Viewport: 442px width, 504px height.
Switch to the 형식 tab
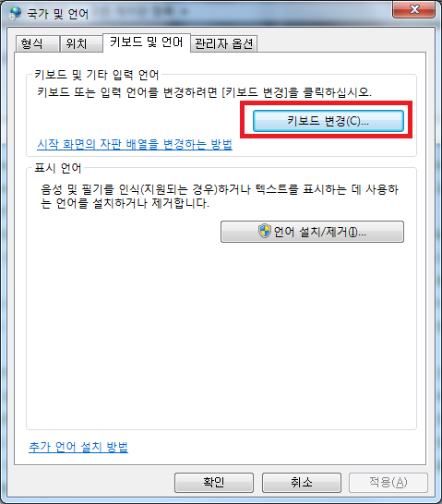click(37, 43)
